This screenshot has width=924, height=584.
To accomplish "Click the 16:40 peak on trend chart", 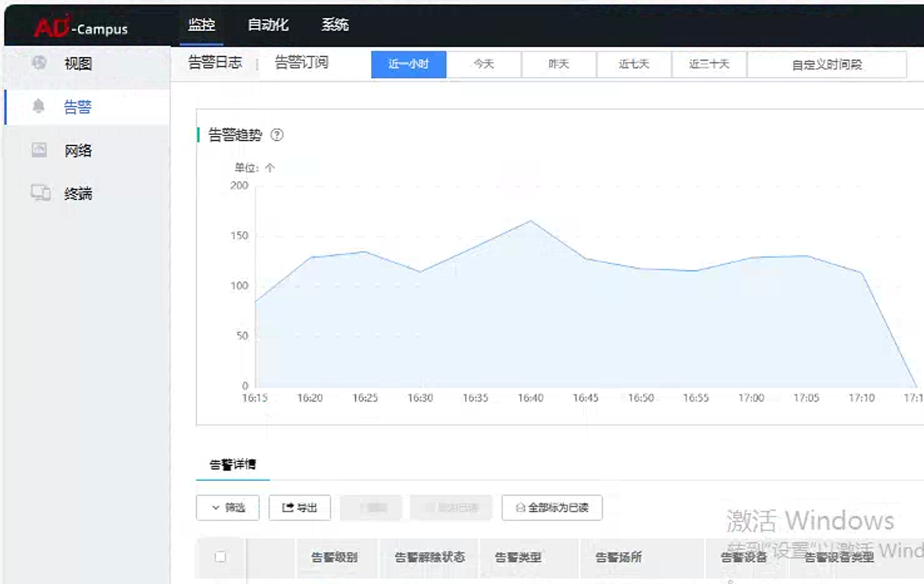I will [530, 221].
